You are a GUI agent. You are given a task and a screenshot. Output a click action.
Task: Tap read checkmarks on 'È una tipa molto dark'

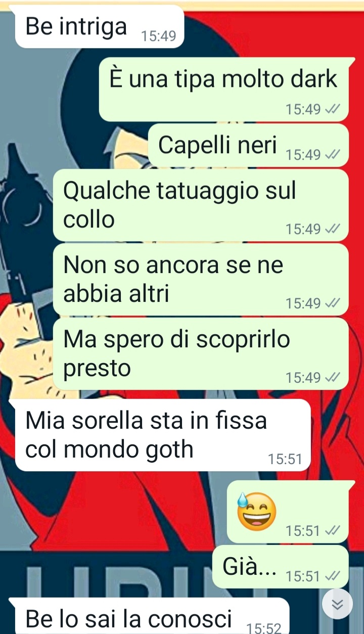point(333,109)
